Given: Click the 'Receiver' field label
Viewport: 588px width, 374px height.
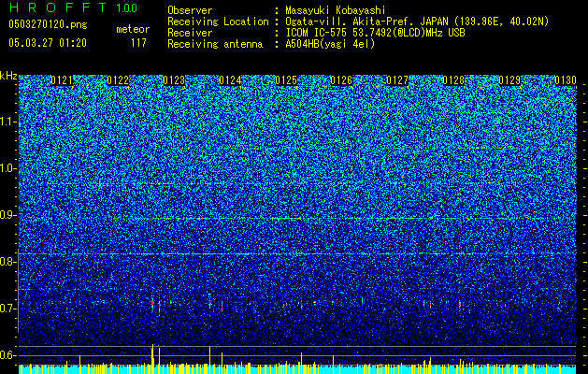Looking at the screenshot, I should coord(190,33).
